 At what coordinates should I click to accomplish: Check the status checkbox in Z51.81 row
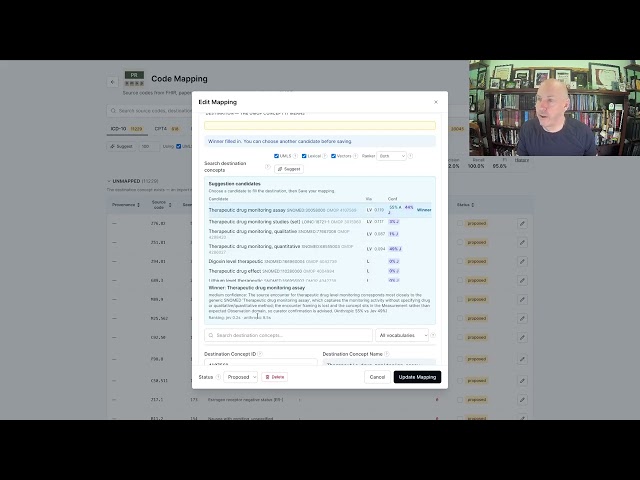460,242
